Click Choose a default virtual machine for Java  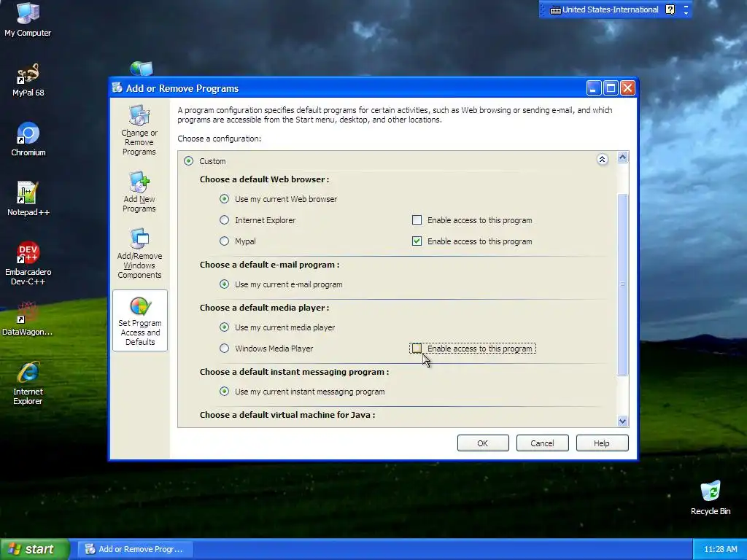point(287,415)
